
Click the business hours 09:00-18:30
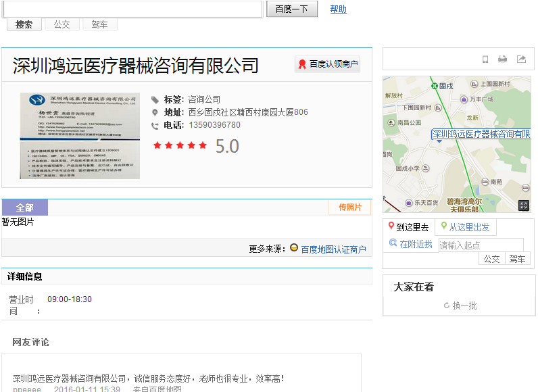pos(70,299)
